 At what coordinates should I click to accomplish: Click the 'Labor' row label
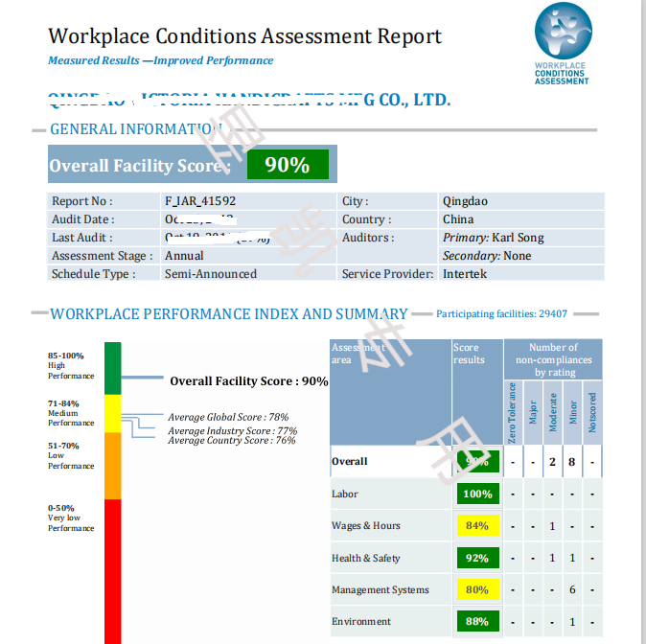click(345, 494)
